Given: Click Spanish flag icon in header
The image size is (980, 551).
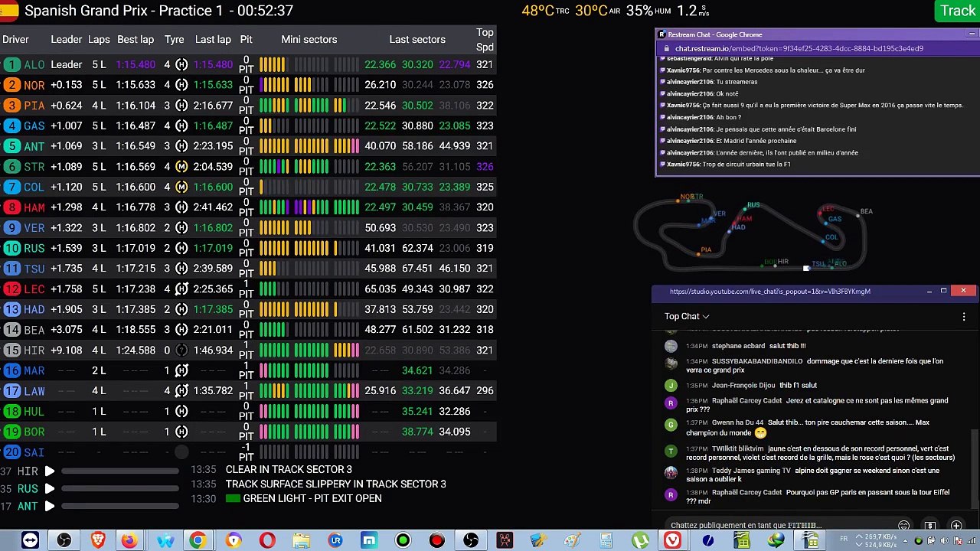Looking at the screenshot, I should point(8,11).
